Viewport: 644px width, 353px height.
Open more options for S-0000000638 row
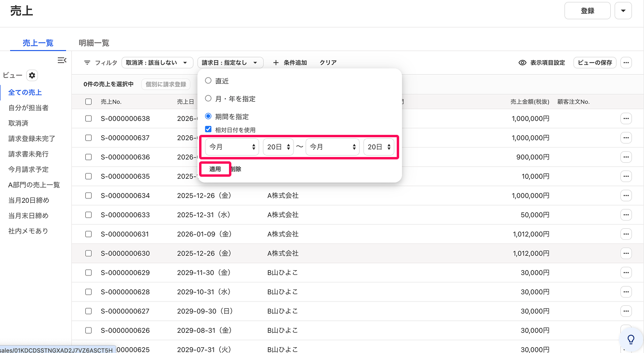626,118
